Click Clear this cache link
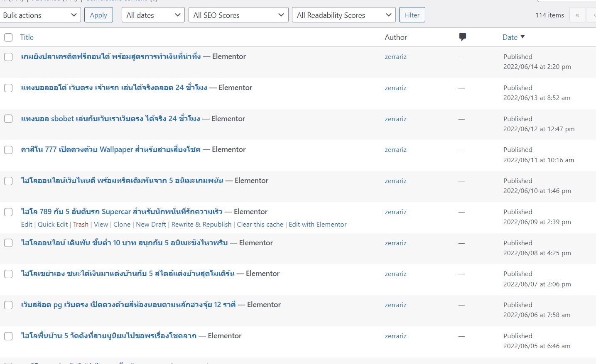Viewport: 596px width, 364px height. (260, 224)
